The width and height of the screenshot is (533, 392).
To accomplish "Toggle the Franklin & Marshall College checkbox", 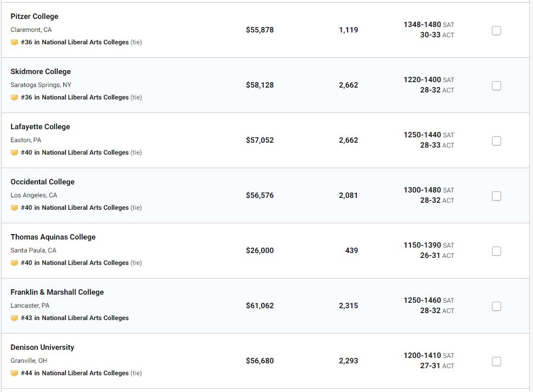I will [496, 306].
